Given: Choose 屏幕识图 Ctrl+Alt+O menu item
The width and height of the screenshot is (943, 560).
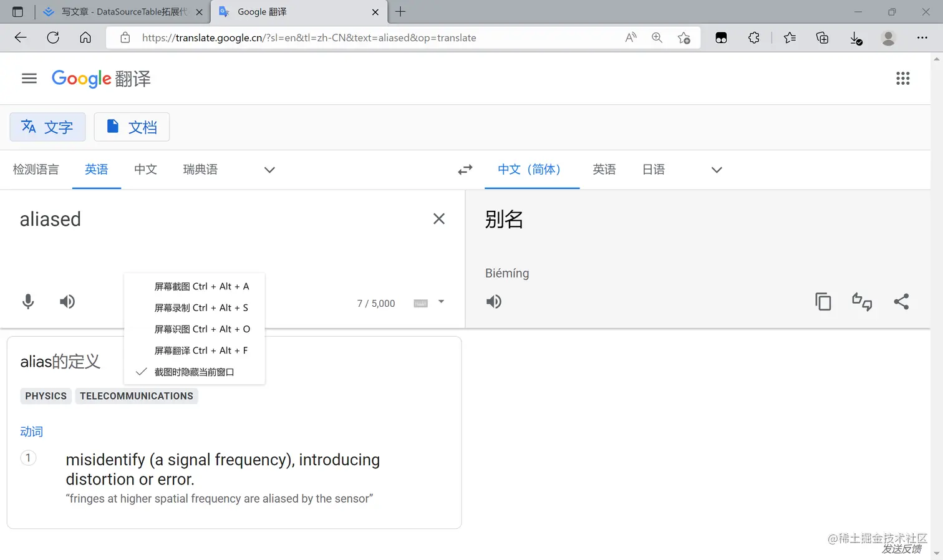Looking at the screenshot, I should (x=195, y=329).
